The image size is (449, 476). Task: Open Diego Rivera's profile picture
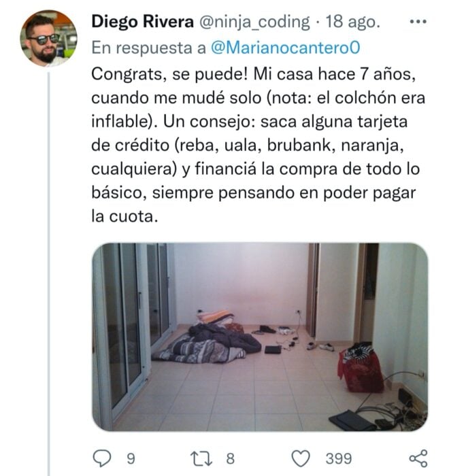point(48,38)
